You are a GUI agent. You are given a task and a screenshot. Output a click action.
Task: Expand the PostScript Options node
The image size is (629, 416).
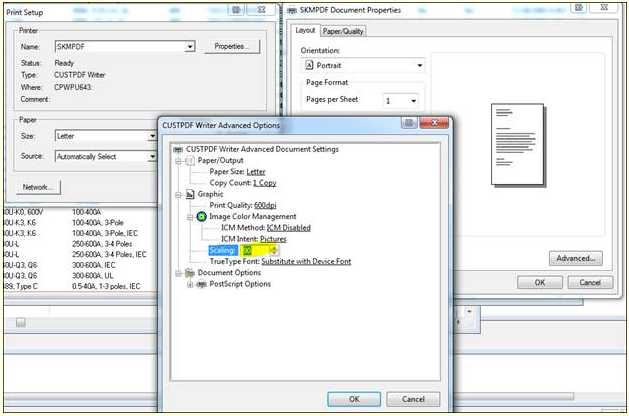tap(189, 284)
